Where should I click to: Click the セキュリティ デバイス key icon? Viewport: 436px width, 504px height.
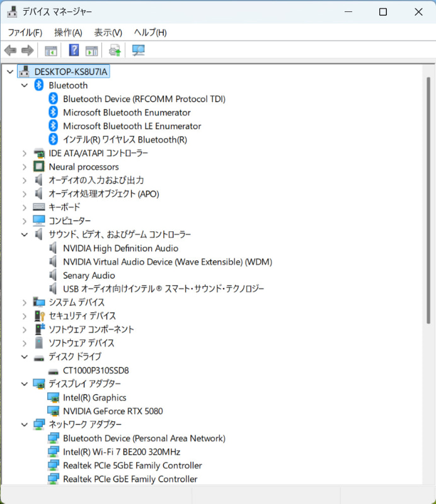click(40, 316)
